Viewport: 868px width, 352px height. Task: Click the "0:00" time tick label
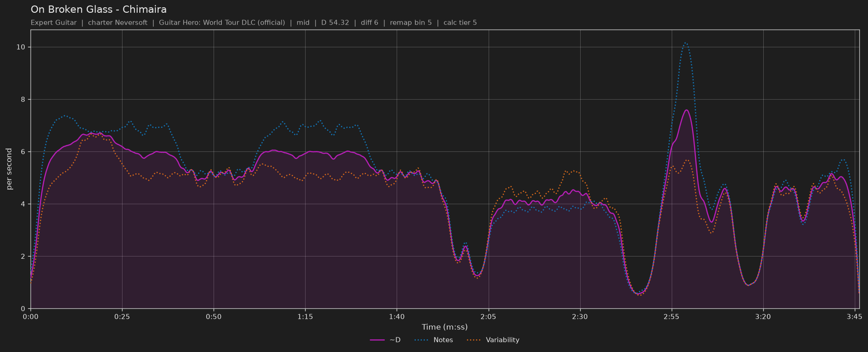tap(31, 317)
